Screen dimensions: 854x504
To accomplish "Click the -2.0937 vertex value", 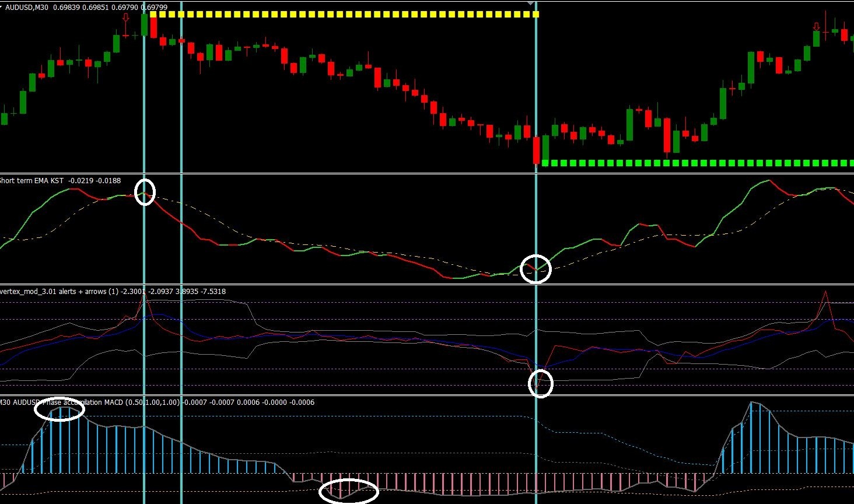I will [x=162, y=292].
